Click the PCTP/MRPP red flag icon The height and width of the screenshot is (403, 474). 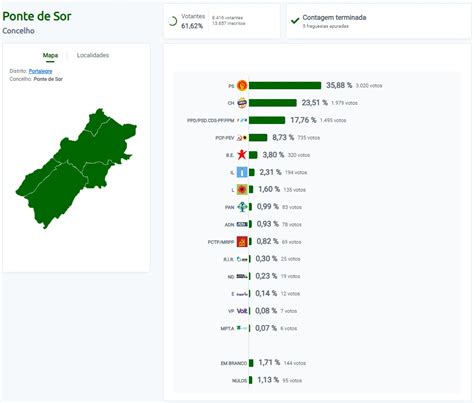tap(242, 242)
